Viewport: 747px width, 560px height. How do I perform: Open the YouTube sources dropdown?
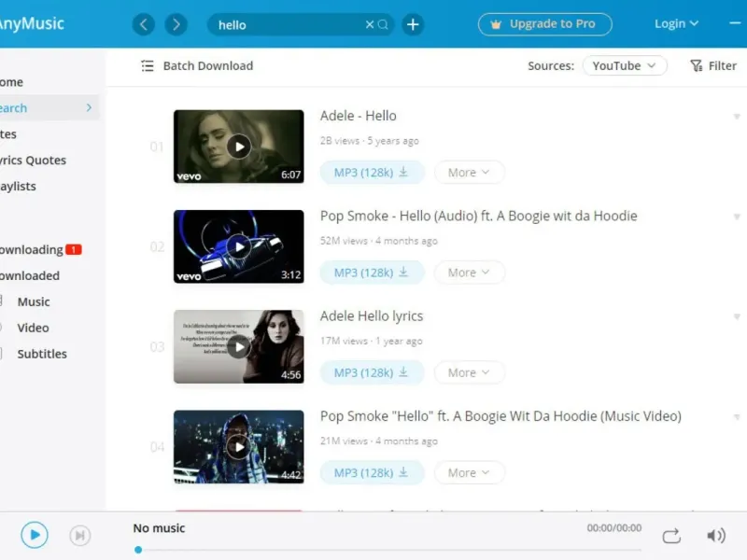625,65
